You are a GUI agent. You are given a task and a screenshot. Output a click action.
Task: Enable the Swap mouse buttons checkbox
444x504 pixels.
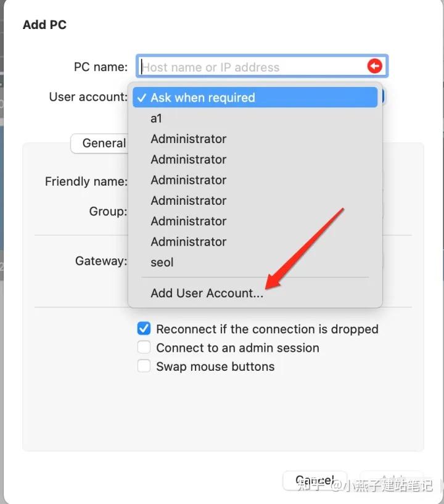coord(144,366)
